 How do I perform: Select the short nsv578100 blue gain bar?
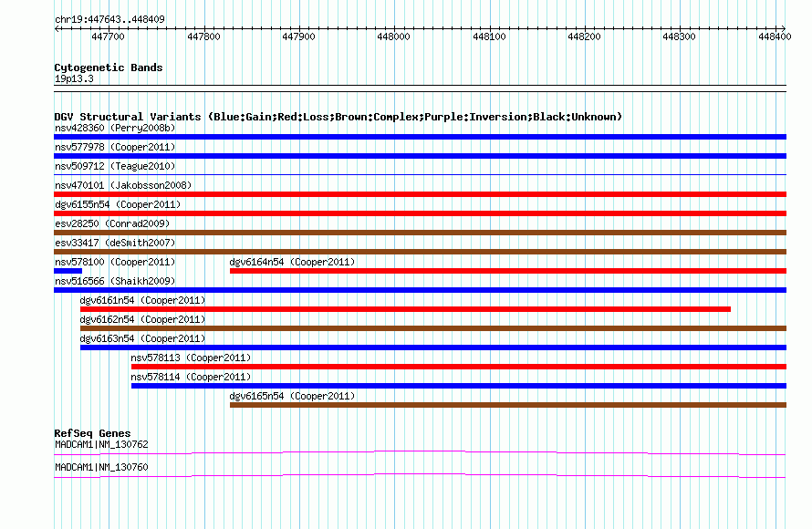[x=68, y=271]
